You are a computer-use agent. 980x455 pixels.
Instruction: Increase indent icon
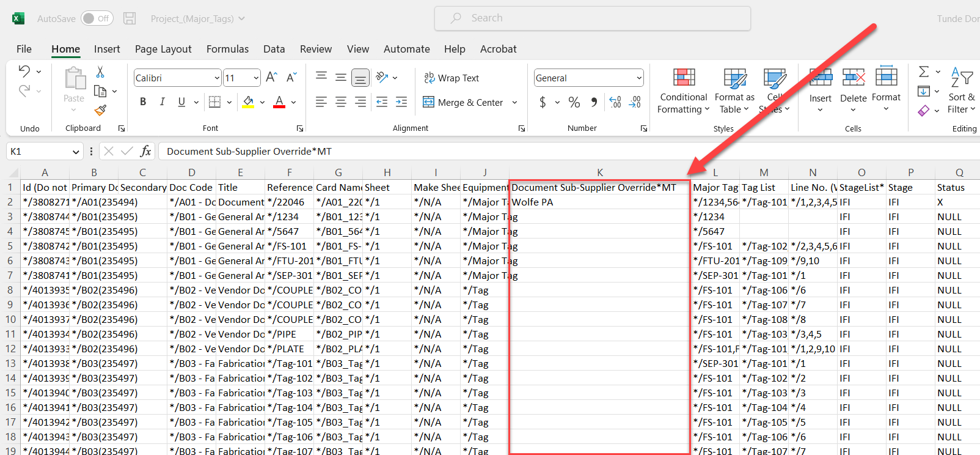(x=401, y=102)
